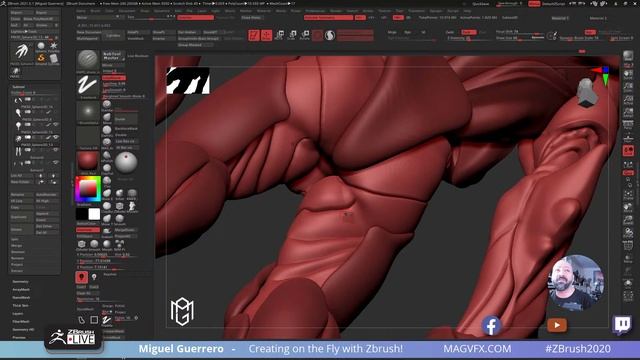Screen dimensions: 640x360
Task: Click the Close Holes button
Action: click(x=251, y=18)
